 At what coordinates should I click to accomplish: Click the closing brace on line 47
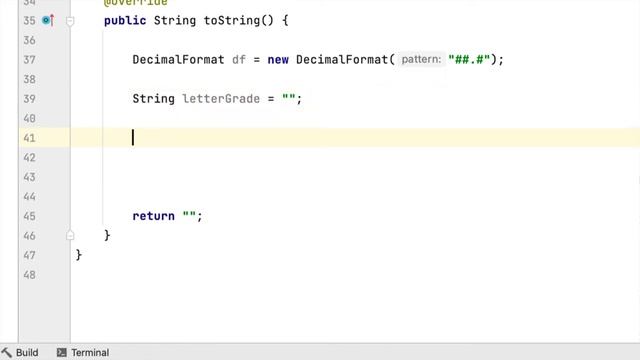point(79,255)
